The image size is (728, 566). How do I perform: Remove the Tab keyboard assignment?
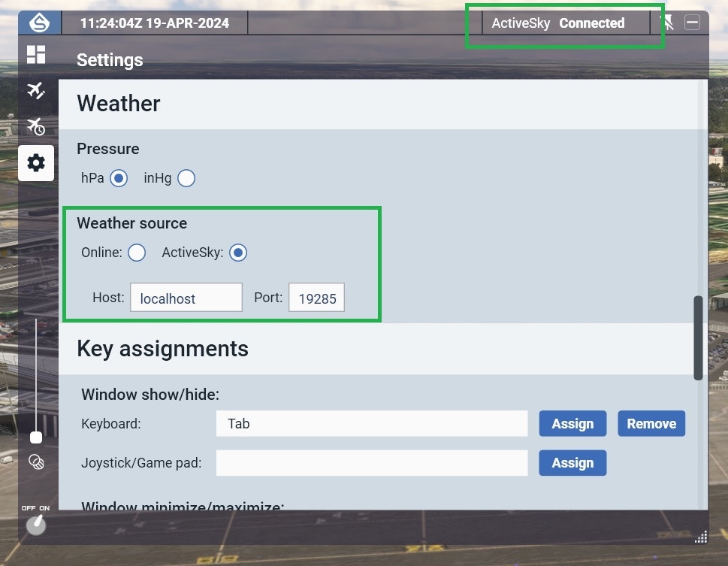pos(651,424)
